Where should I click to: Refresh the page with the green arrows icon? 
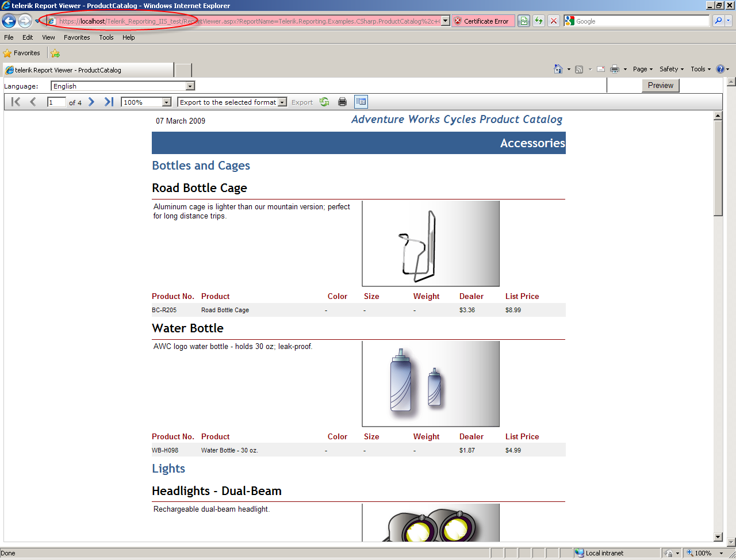539,21
